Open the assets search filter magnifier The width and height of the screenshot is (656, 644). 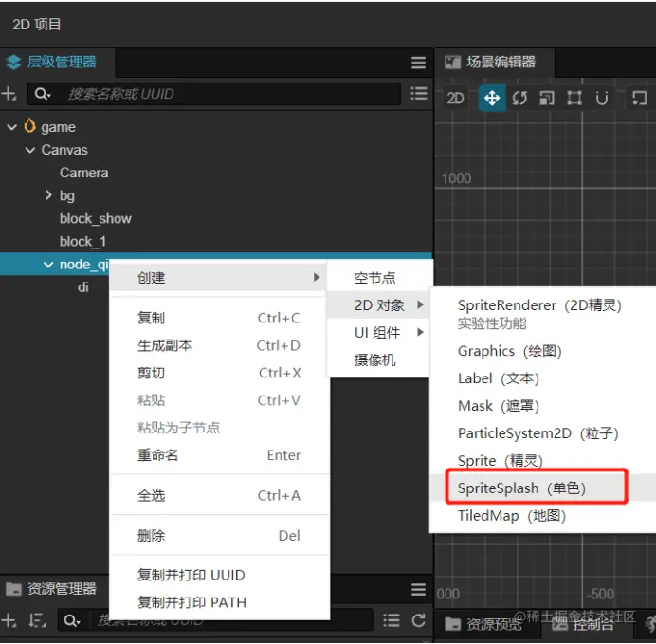point(72,620)
